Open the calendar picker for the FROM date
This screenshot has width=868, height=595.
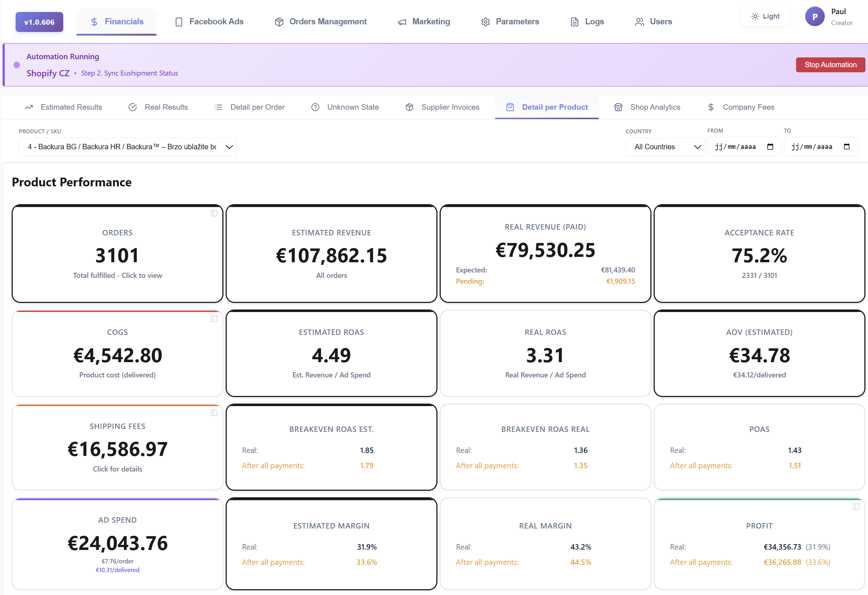770,146
